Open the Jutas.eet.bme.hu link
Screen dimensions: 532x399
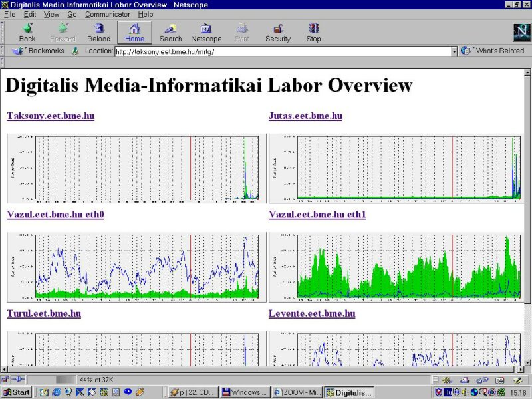[x=305, y=116]
